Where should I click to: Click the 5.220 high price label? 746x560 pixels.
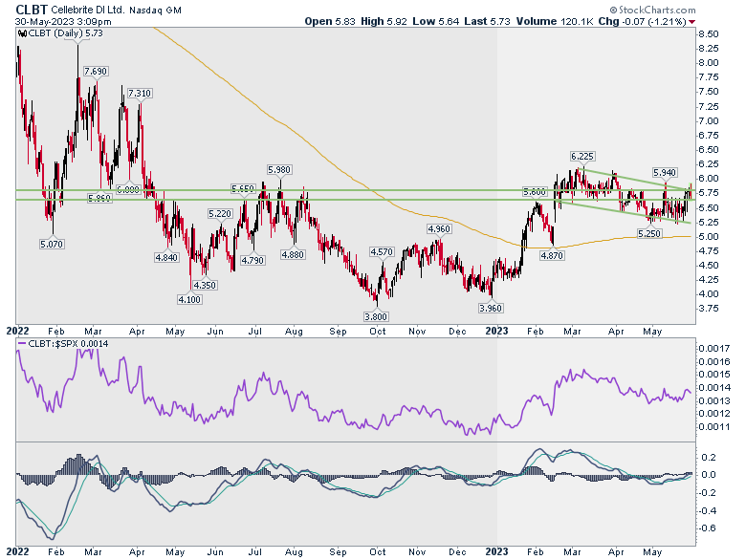click(220, 214)
